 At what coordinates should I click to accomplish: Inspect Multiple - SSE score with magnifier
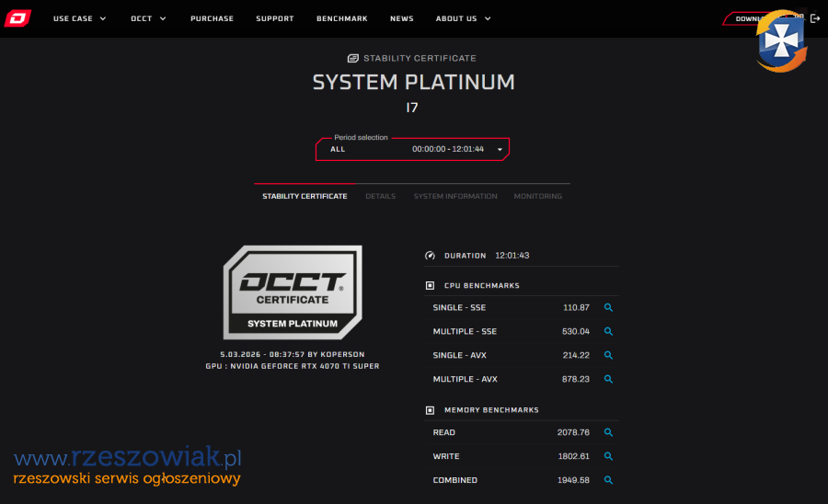608,332
